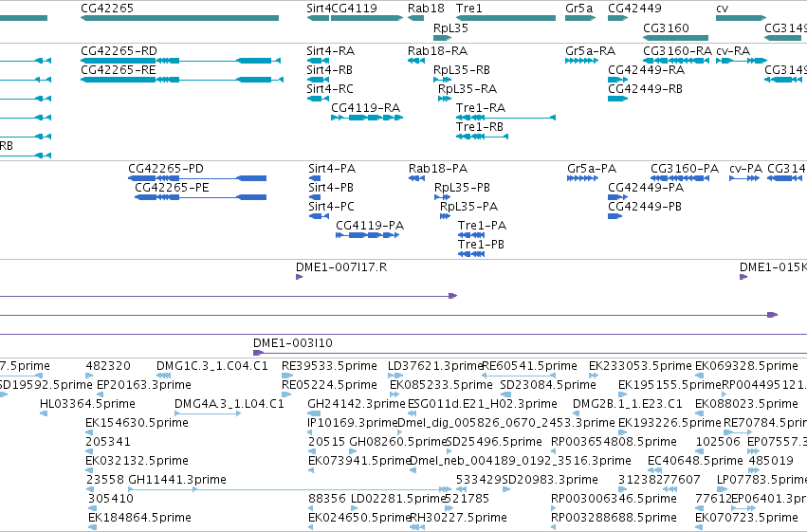Open EST EK184864.5prime
807x532 pixels.
coord(92,527)
